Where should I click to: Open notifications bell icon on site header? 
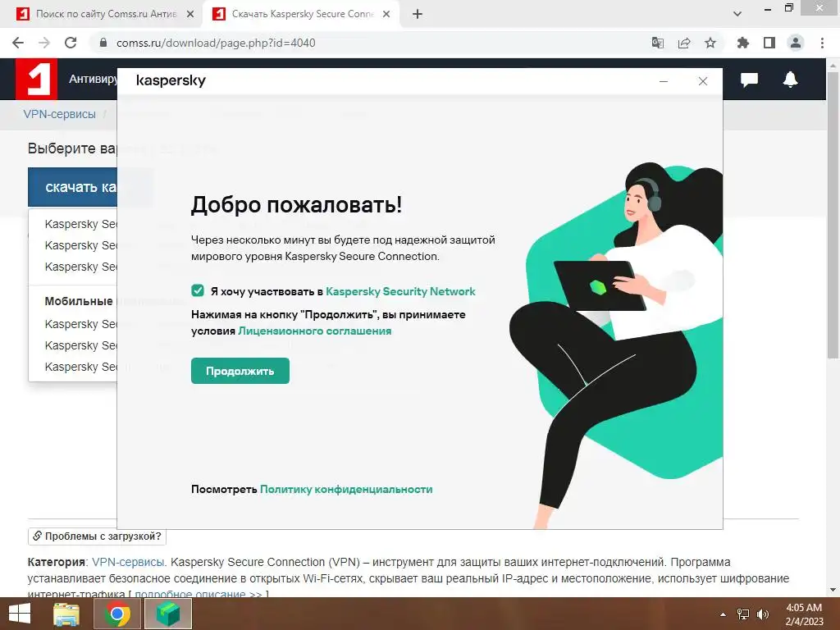[790, 80]
